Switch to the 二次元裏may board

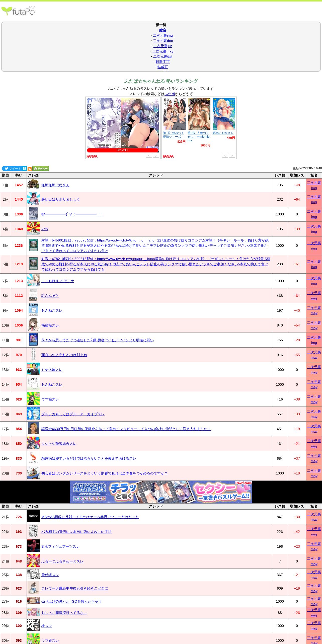163,51
